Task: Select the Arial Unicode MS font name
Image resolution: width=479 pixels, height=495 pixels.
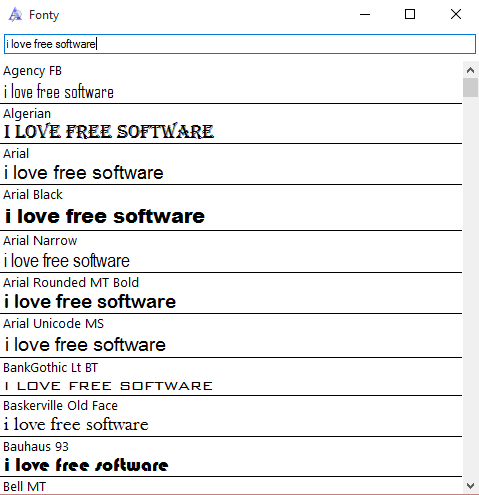Action: [53, 324]
